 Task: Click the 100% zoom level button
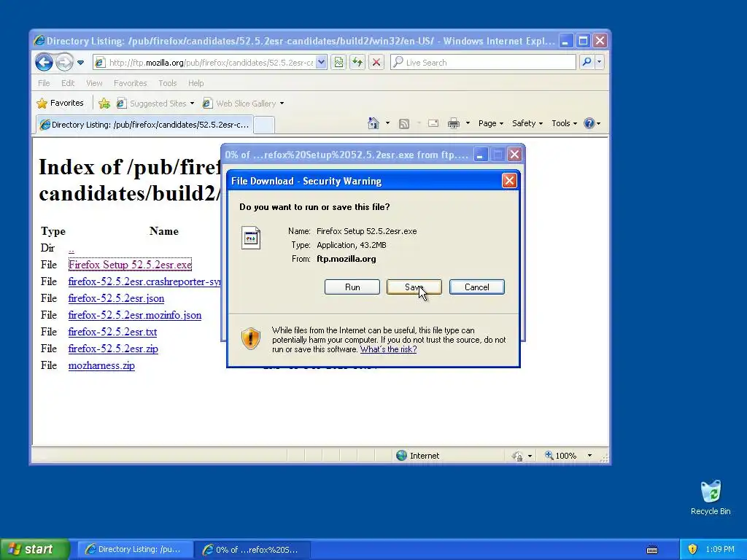pyautogui.click(x=561, y=456)
